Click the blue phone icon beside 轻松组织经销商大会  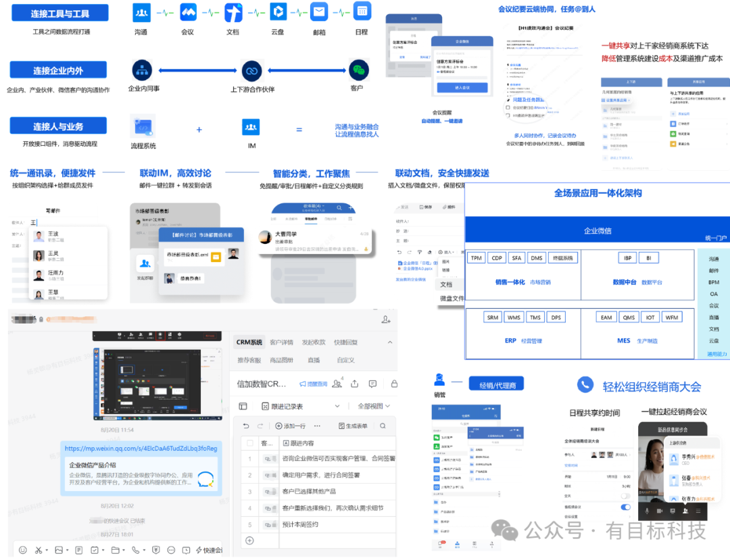tap(585, 384)
